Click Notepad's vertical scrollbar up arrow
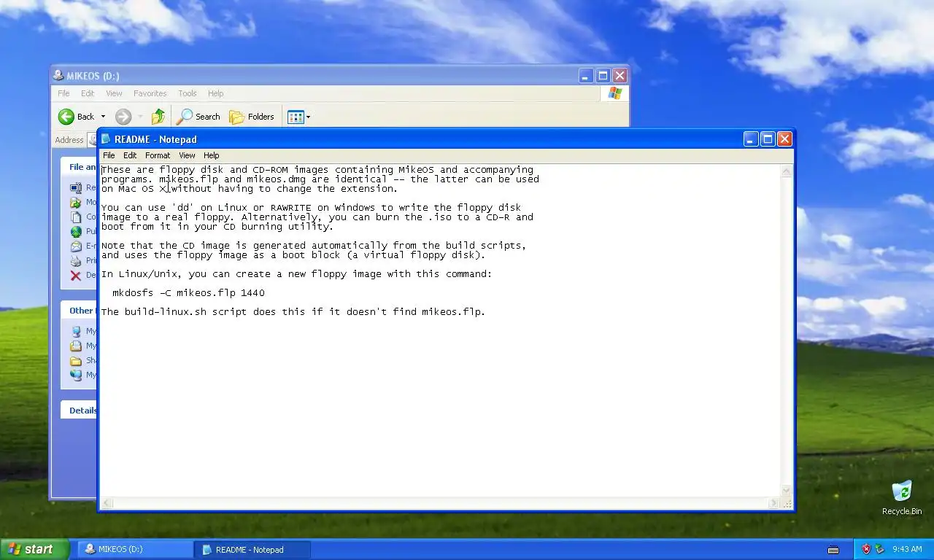The height and width of the screenshot is (560, 934). click(x=786, y=172)
